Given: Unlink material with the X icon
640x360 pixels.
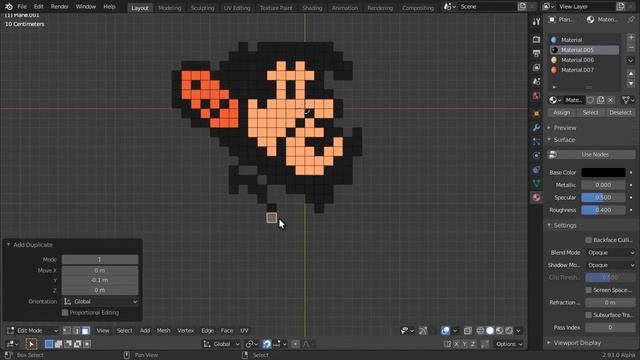Looking at the screenshot, I should [611, 100].
